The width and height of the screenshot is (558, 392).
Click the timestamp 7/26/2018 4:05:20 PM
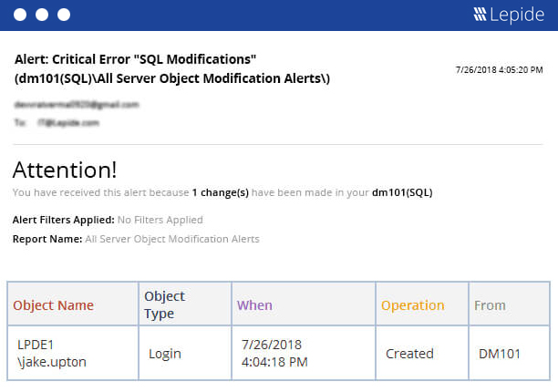(x=500, y=69)
